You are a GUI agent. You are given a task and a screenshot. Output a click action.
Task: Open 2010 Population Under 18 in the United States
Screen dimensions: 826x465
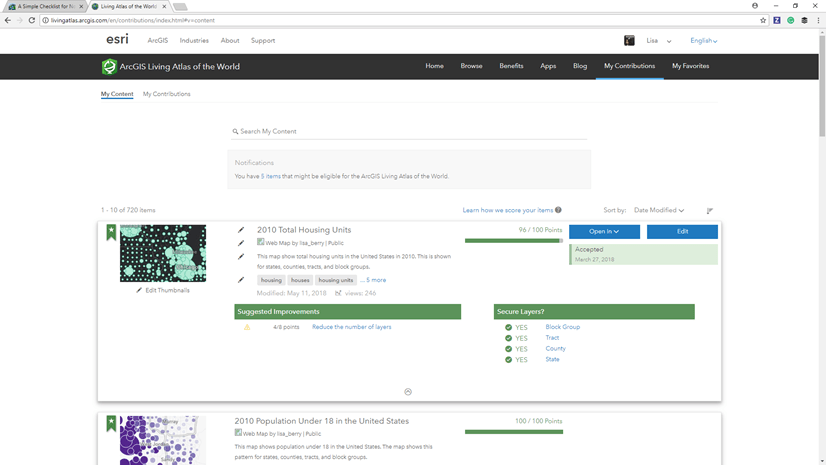coord(321,421)
